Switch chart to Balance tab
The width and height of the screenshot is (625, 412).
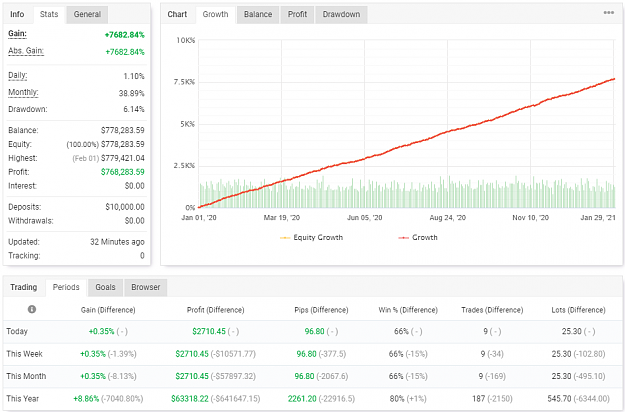tap(258, 14)
